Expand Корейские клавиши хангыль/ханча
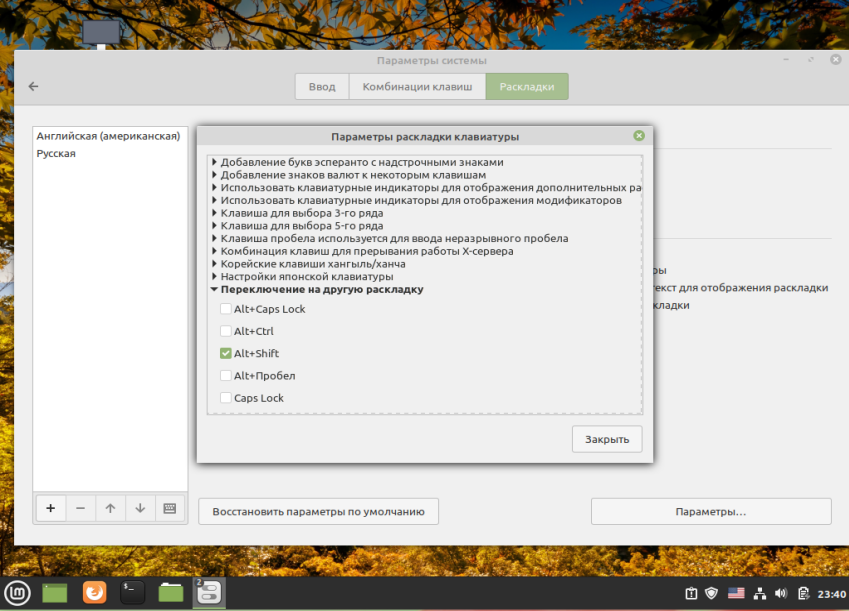Image resolution: width=849 pixels, height=611 pixels. pos(214,264)
